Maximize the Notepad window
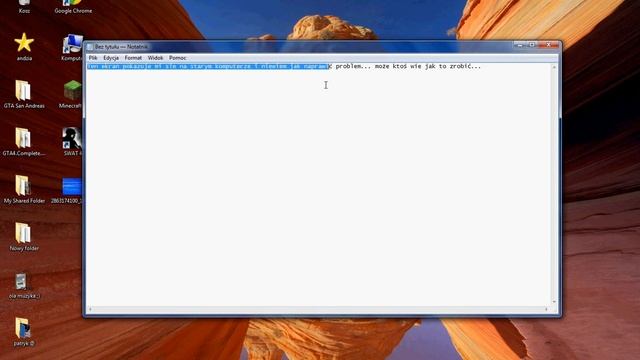Image resolution: width=640 pixels, height=360 pixels. tap(532, 44)
